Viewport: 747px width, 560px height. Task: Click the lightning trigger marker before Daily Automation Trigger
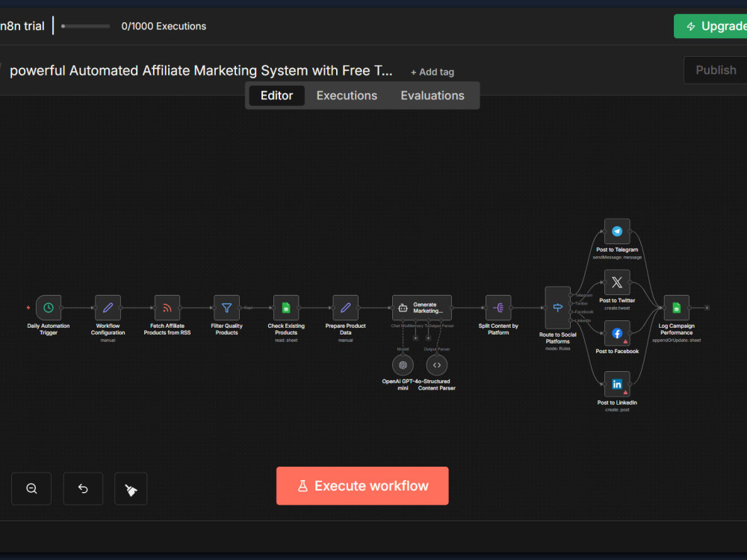click(28, 308)
